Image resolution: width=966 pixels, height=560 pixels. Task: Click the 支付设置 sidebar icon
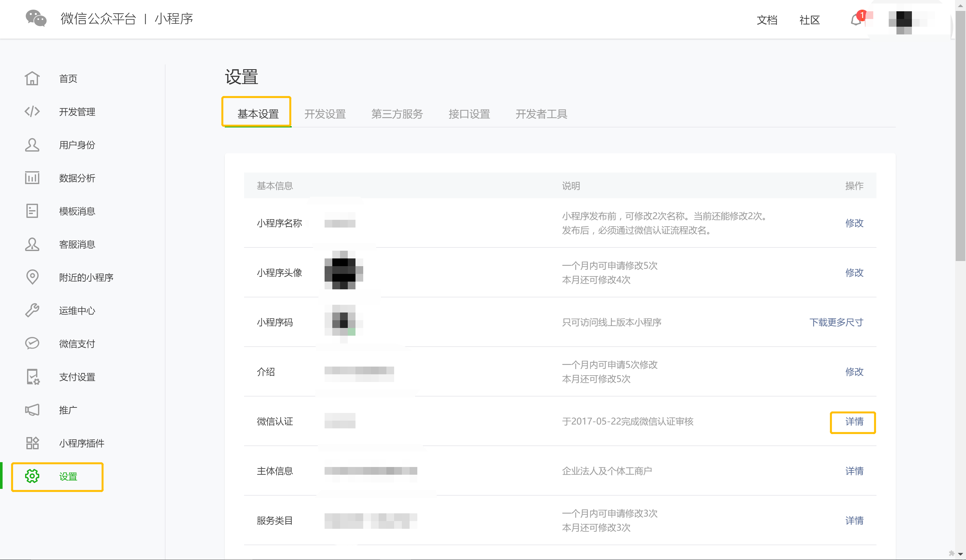(x=33, y=377)
